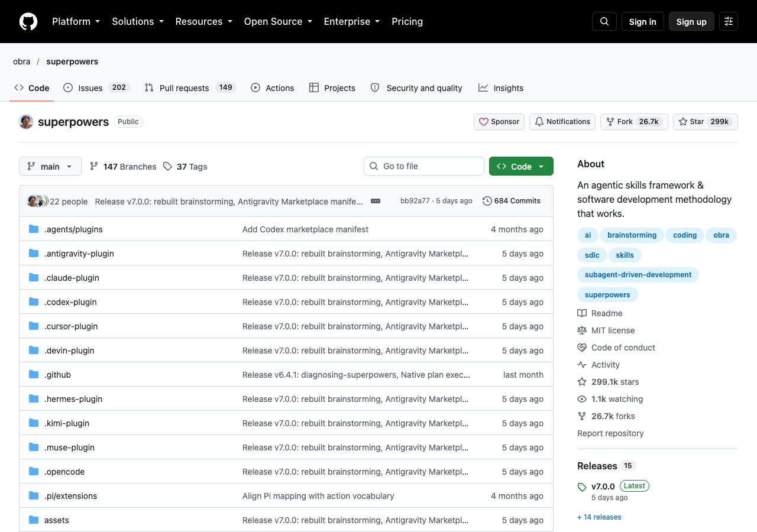The height and width of the screenshot is (532, 757).
Task: Click the Notifications bell button
Action: (562, 122)
